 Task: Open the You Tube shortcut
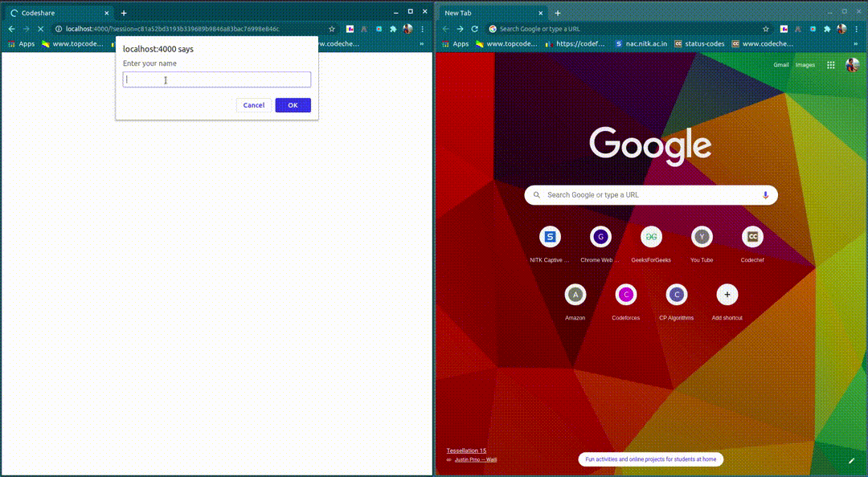coord(702,243)
